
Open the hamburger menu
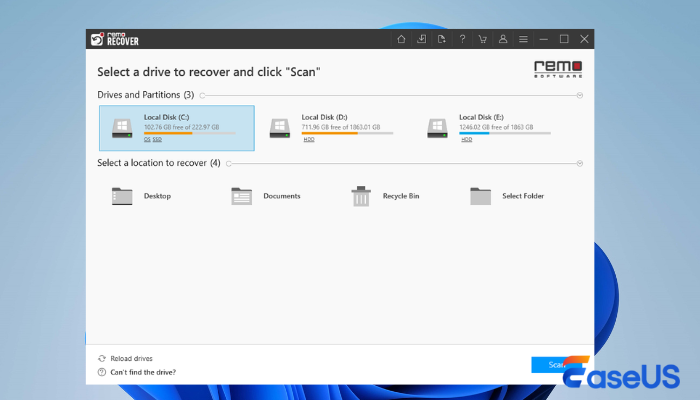tap(523, 39)
